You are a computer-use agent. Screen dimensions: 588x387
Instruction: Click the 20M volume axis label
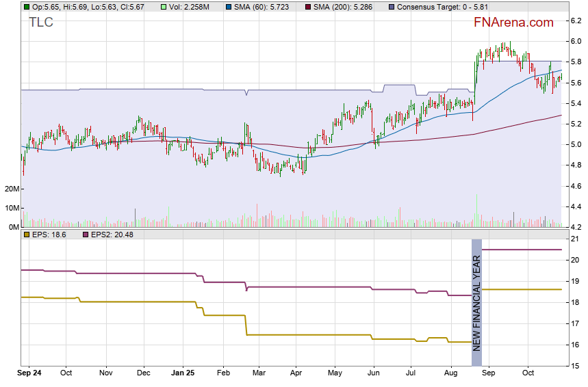(10, 189)
